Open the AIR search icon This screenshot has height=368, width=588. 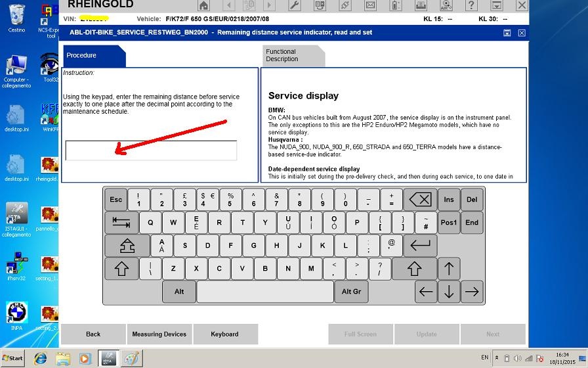446,5
